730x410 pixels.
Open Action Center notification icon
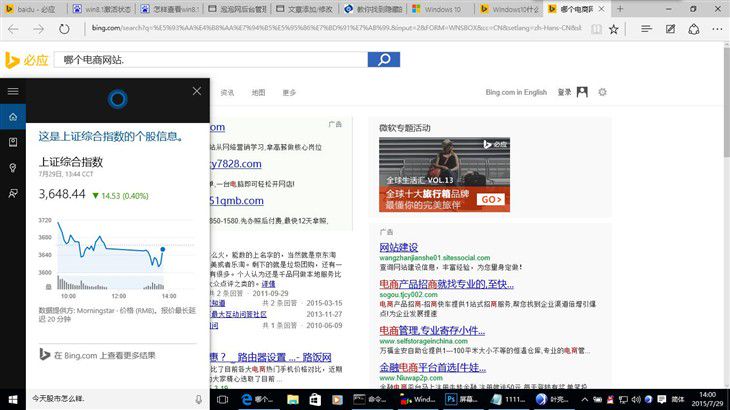tap(662, 399)
